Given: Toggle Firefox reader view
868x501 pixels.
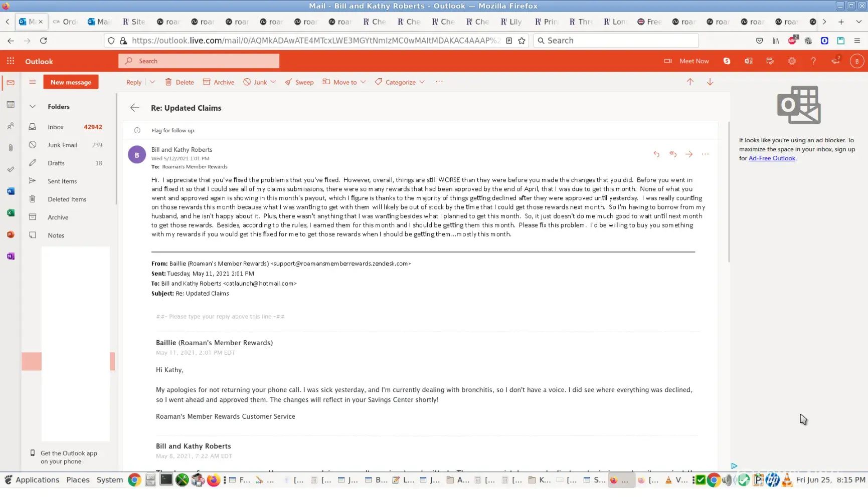Looking at the screenshot, I should [x=509, y=41].
